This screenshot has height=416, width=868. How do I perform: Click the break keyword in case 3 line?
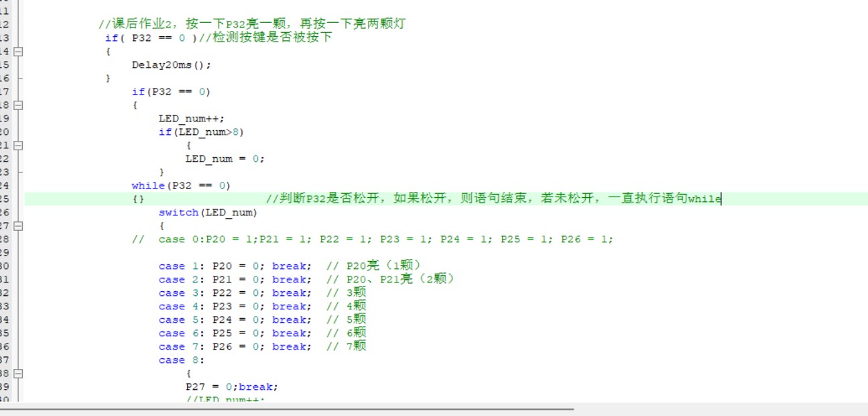pos(291,293)
